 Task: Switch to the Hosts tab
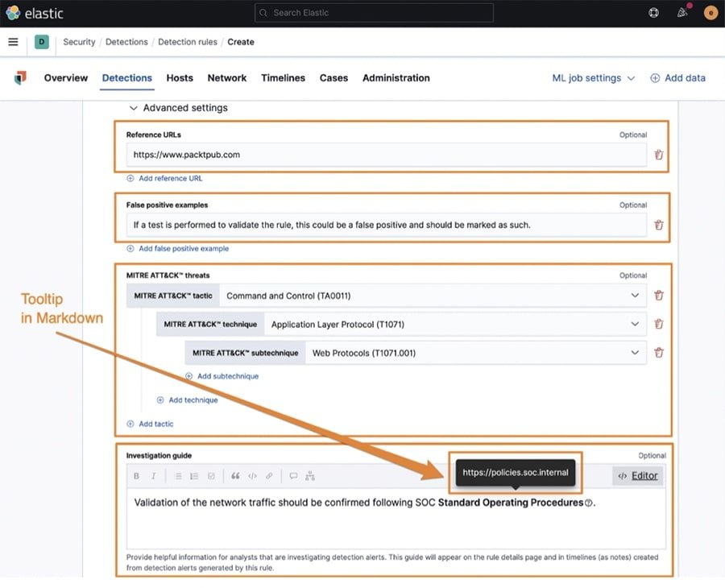(180, 77)
